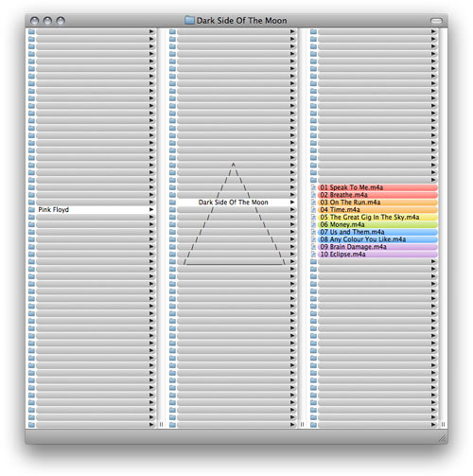This screenshot has height=476, width=473.
Task: Click file icon of 02 Breathe.m4a
Action: point(313,195)
